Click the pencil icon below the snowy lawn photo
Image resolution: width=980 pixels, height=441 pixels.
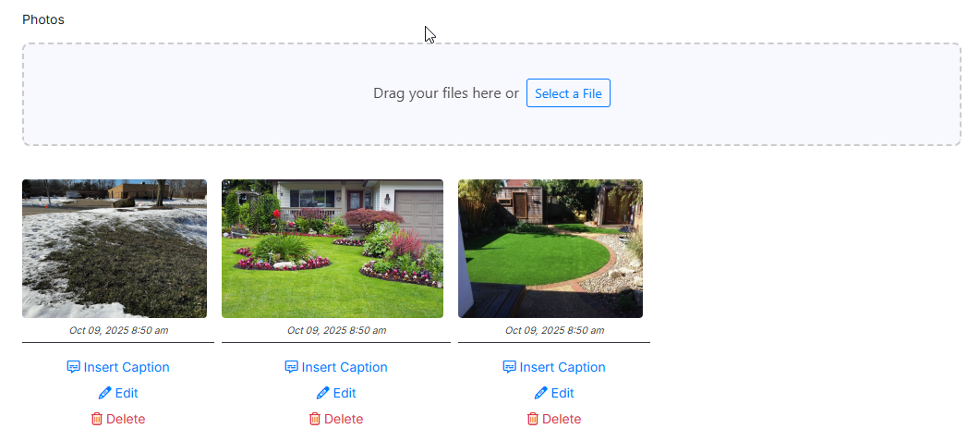click(105, 393)
